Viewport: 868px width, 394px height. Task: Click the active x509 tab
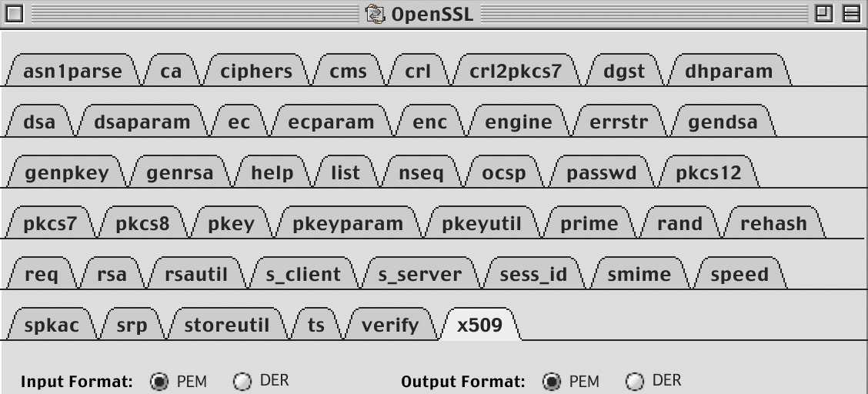[480, 325]
